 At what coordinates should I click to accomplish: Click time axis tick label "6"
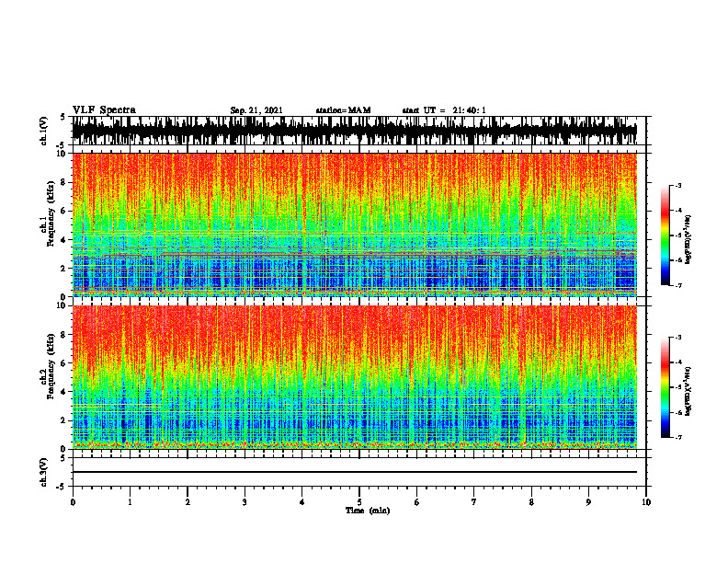coord(417,502)
